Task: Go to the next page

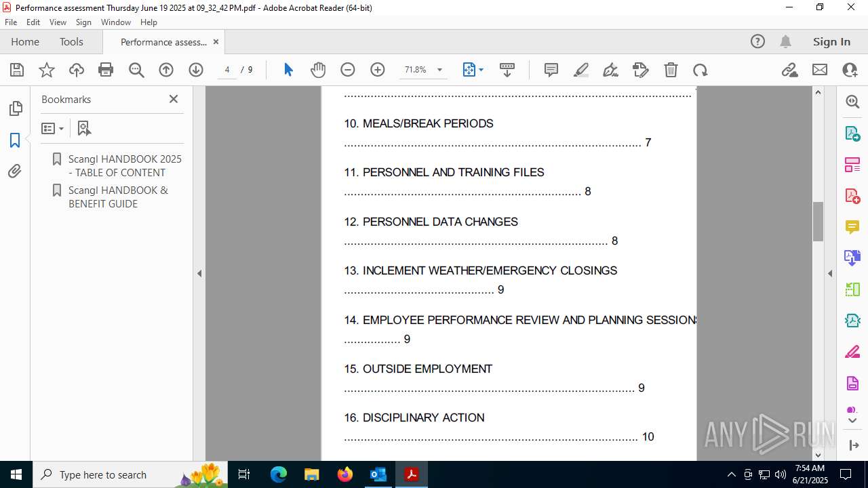Action: 196,70
